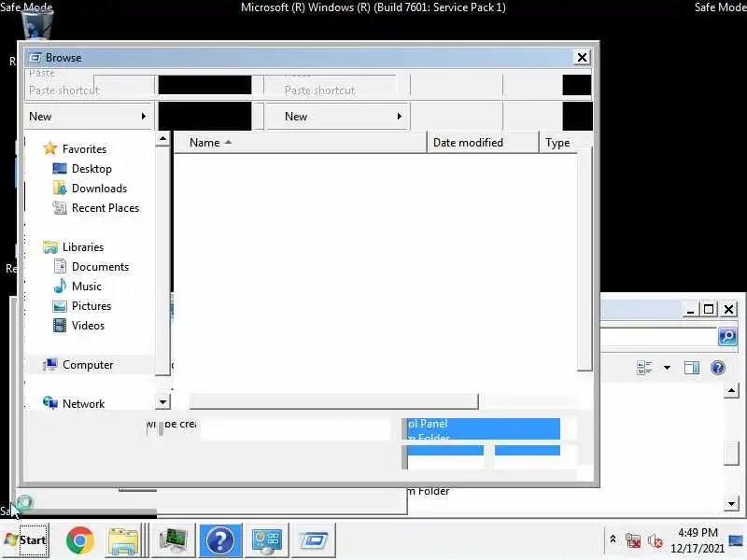Click the horizontal scrollbar in file list
The image size is (747, 560).
click(x=333, y=401)
